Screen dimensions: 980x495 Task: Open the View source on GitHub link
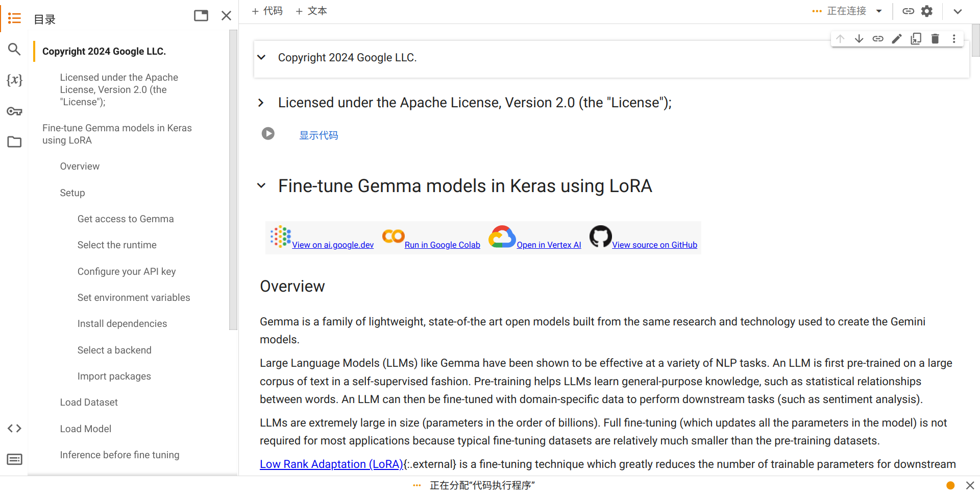(654, 245)
